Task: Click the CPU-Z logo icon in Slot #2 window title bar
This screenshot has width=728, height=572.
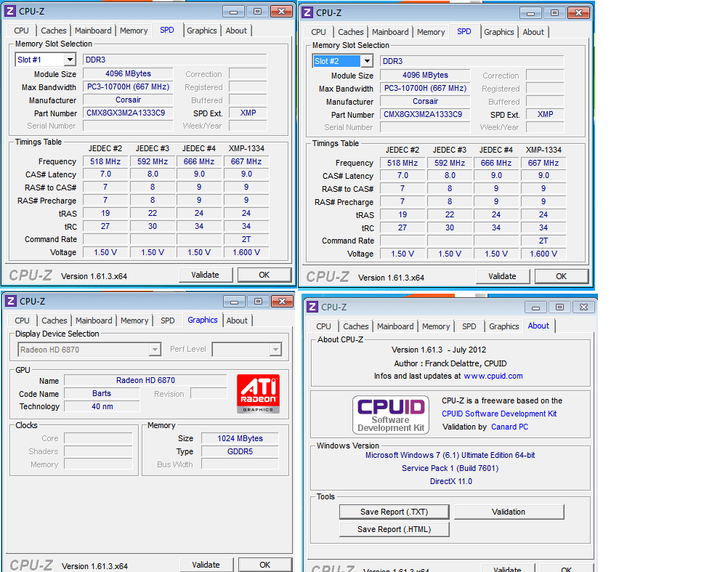Action: point(307,12)
